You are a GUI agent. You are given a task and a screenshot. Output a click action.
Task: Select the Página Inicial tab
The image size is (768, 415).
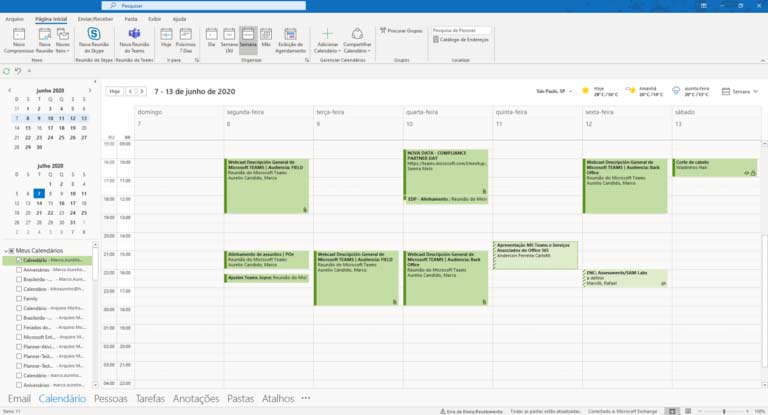51,19
